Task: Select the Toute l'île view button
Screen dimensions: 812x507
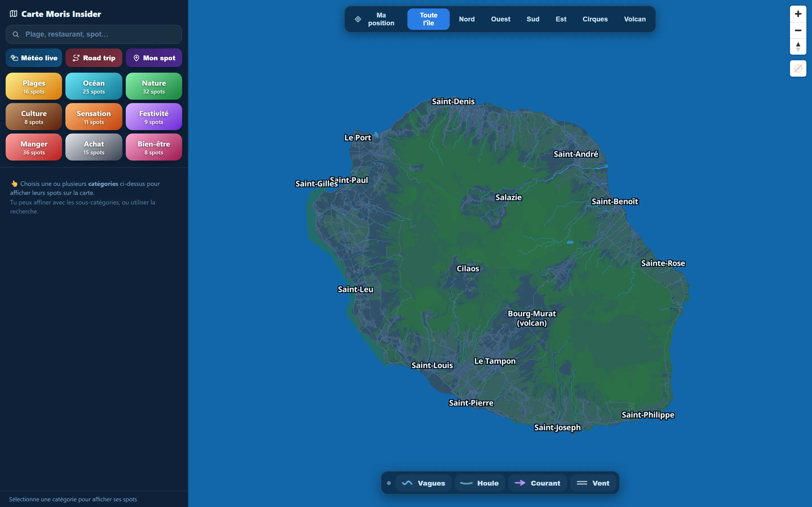Action: tap(429, 19)
